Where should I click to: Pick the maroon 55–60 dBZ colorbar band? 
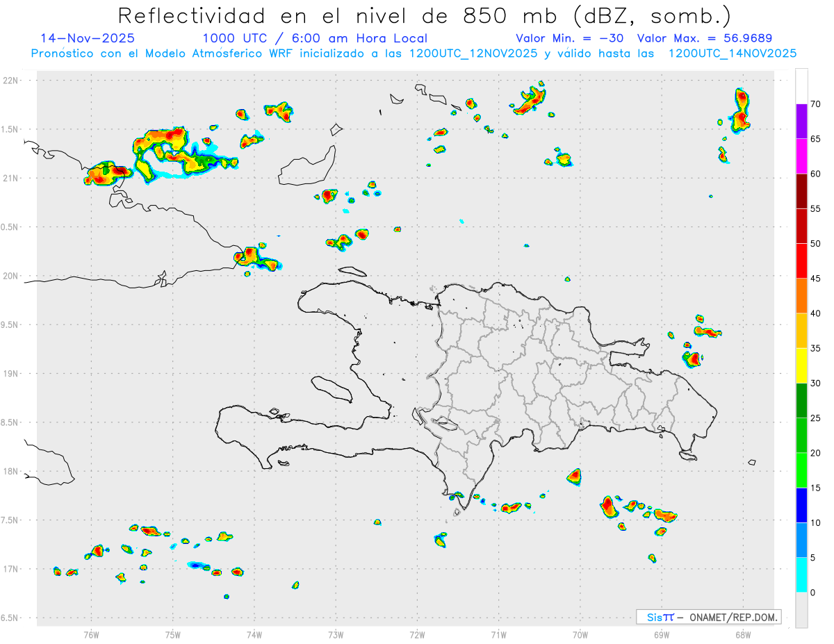point(801,191)
